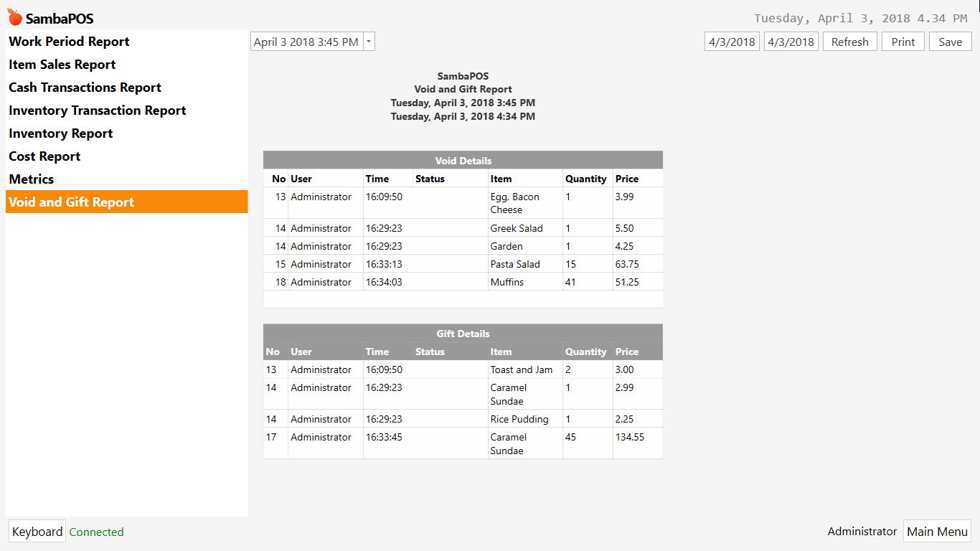980x551 pixels.
Task: Click the Greek Salad row in Void Details
Action: tap(463, 227)
